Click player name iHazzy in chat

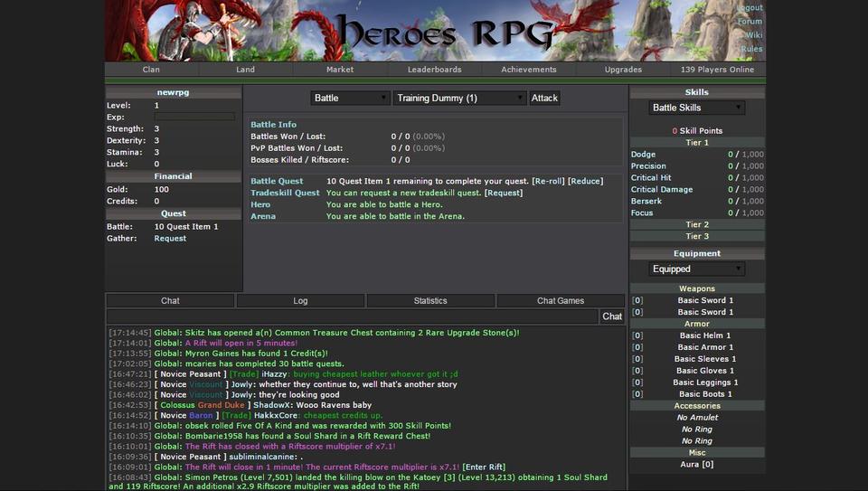(274, 373)
